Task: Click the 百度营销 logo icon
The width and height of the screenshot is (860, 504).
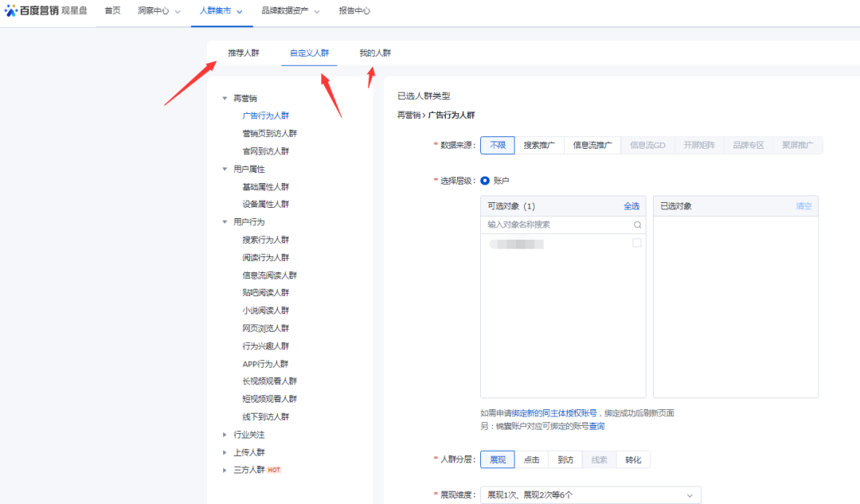Action: point(11,10)
